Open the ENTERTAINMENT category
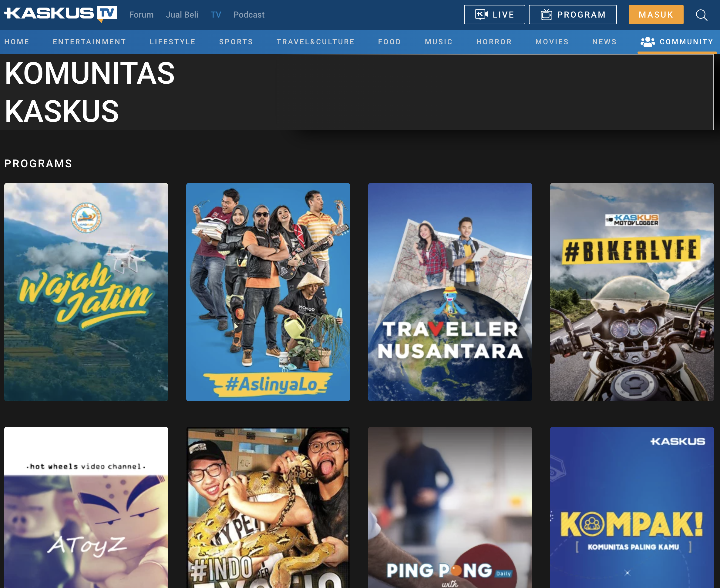This screenshot has height=588, width=720. pos(89,42)
